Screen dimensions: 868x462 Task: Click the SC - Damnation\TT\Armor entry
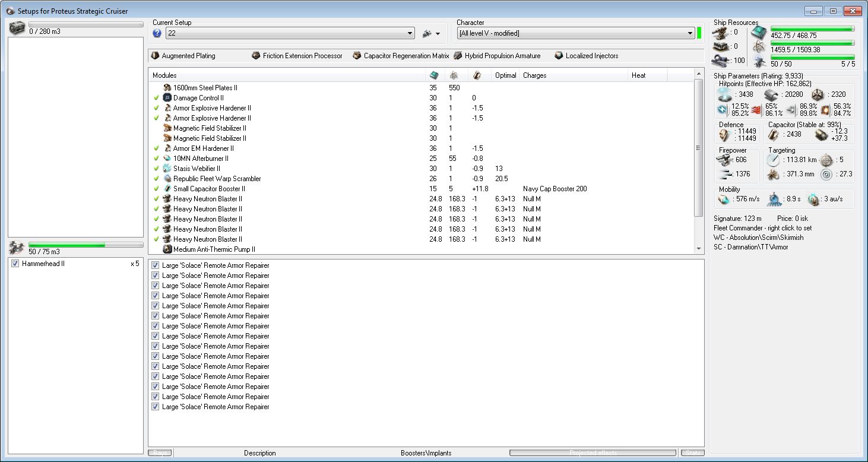point(751,247)
